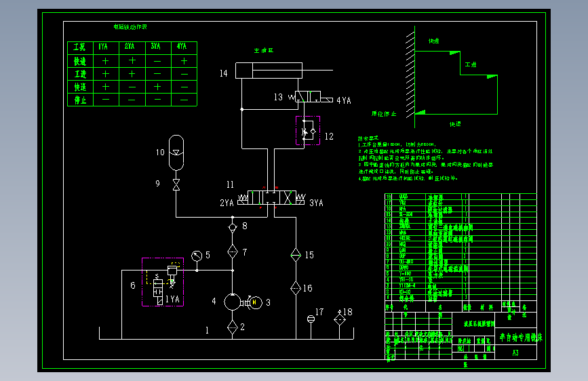Viewport: 588px width, 381px height.
Task: Select the accumulator symbol labeled 10
Action: [176, 153]
